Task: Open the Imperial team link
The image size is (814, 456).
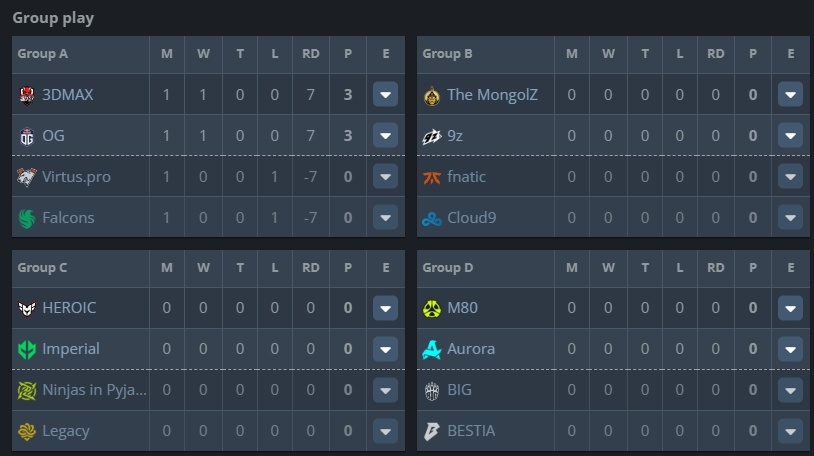Action: pyautogui.click(x=71, y=348)
